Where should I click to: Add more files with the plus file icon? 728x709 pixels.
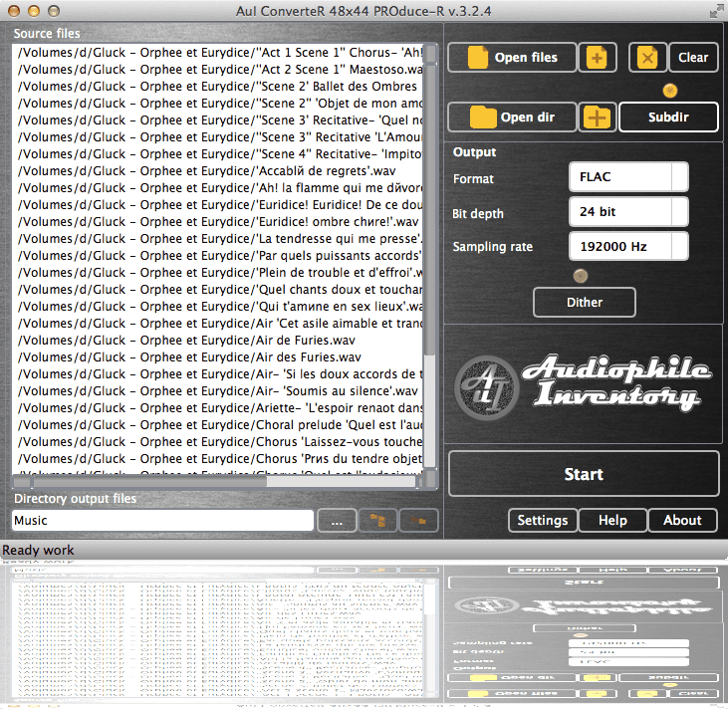tap(598, 57)
